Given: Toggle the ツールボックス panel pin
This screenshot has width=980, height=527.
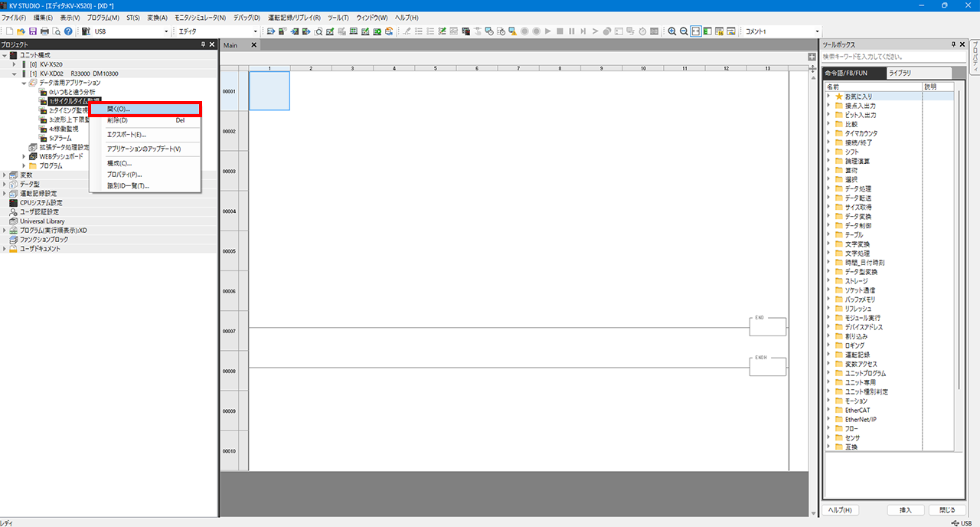Looking at the screenshot, I should pyautogui.click(x=953, y=45).
